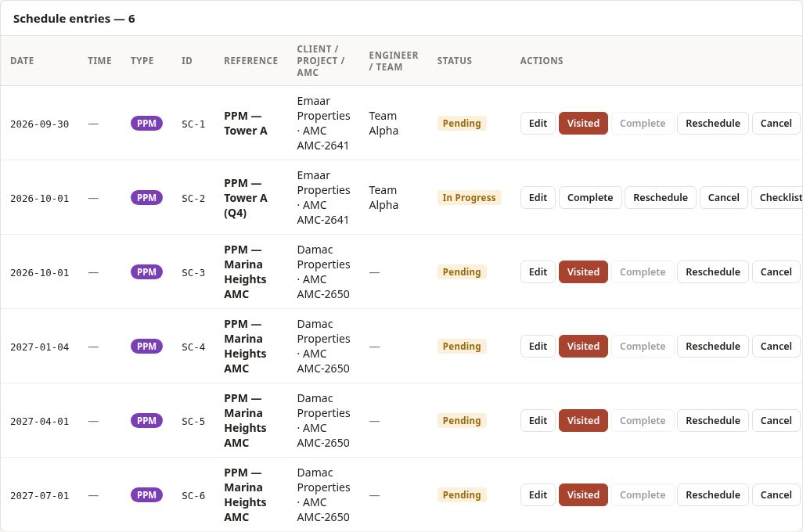Click the Team Alpha cell in SC-2 row
This screenshot has width=803, height=532.
383,198
